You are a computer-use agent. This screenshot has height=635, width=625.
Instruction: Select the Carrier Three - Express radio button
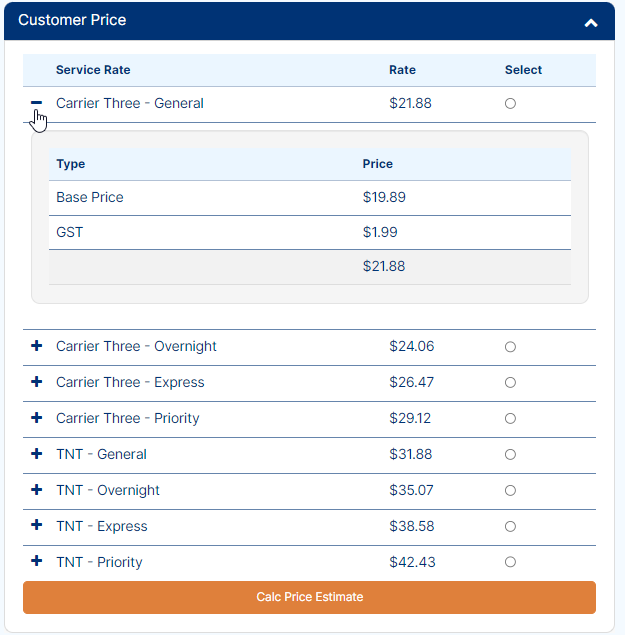point(510,383)
